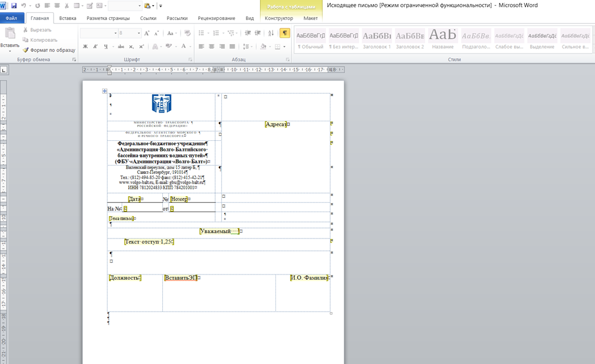Viewport: 595px width, 364px height.
Task: Click the large Paste clipboard icon
Action: [x=10, y=34]
